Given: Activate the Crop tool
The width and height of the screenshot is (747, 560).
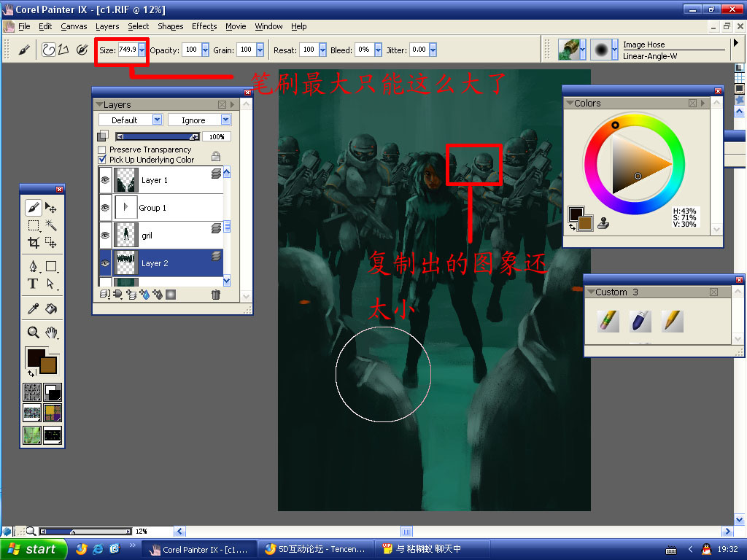Looking at the screenshot, I should [33, 242].
